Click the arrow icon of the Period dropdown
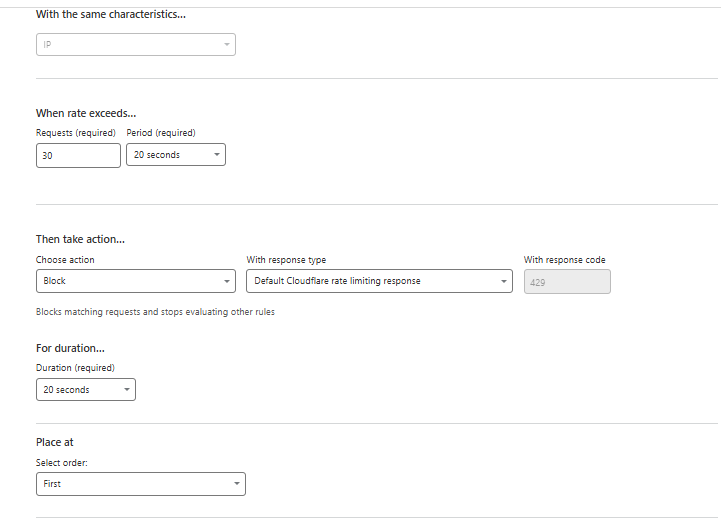This screenshot has height=528, width=721. (x=217, y=155)
